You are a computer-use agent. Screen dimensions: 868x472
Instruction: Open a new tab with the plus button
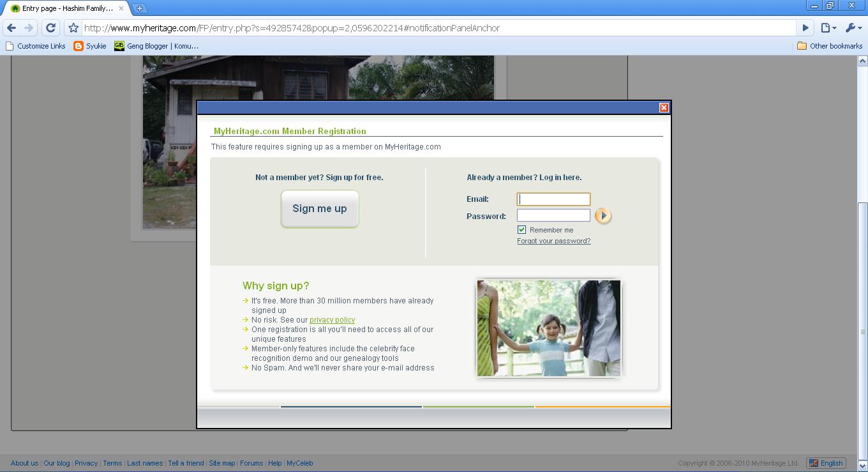tap(139, 8)
